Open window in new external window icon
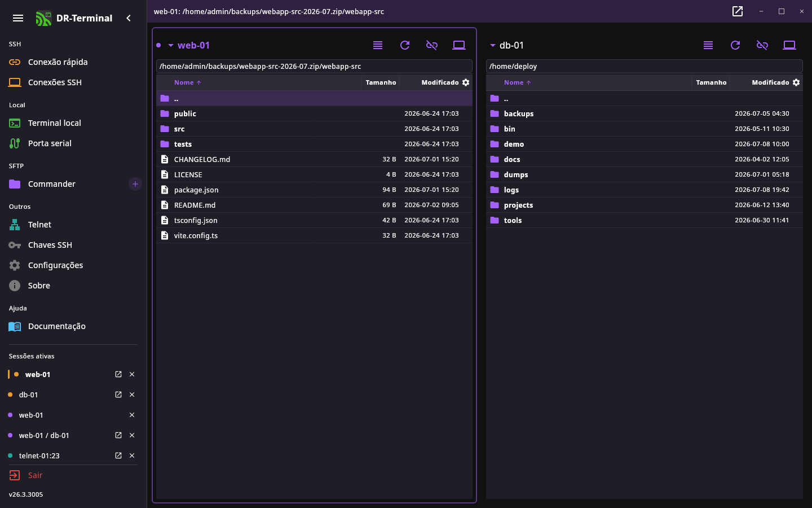 click(738, 11)
